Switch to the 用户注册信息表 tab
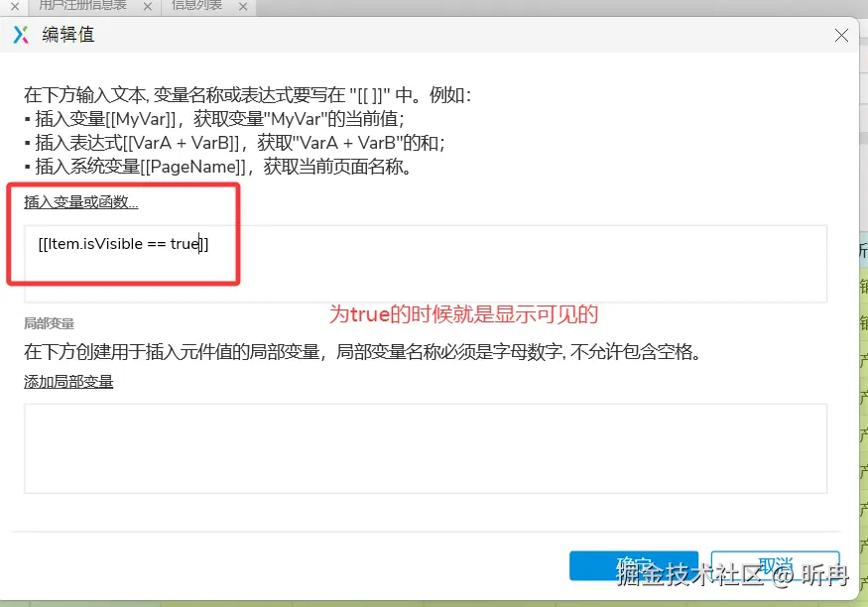The image size is (868, 607). 82,5
